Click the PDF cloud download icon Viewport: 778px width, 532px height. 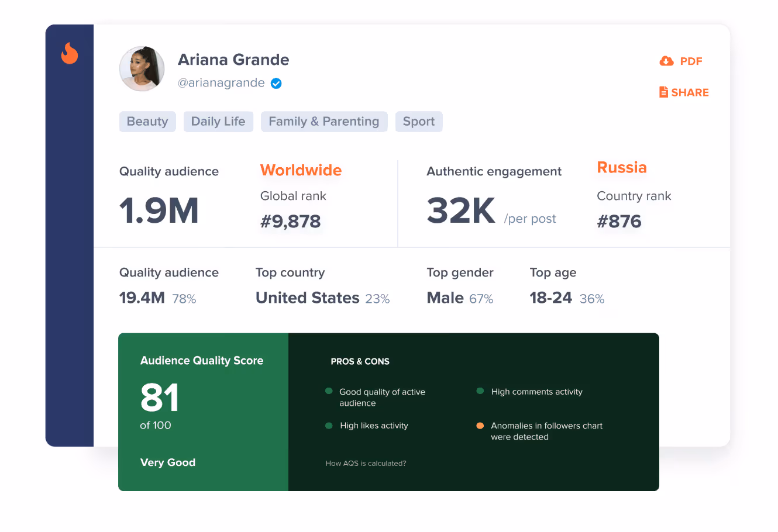pos(666,61)
